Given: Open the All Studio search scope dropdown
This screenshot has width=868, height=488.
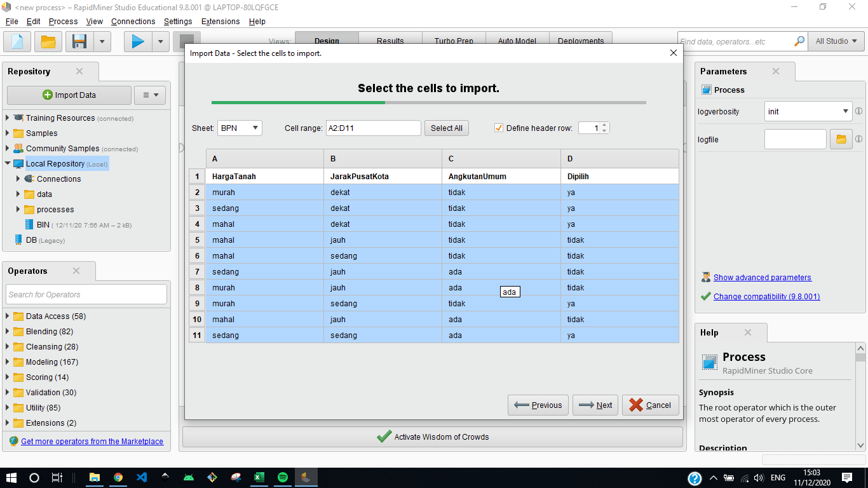Looking at the screenshot, I should (x=836, y=41).
